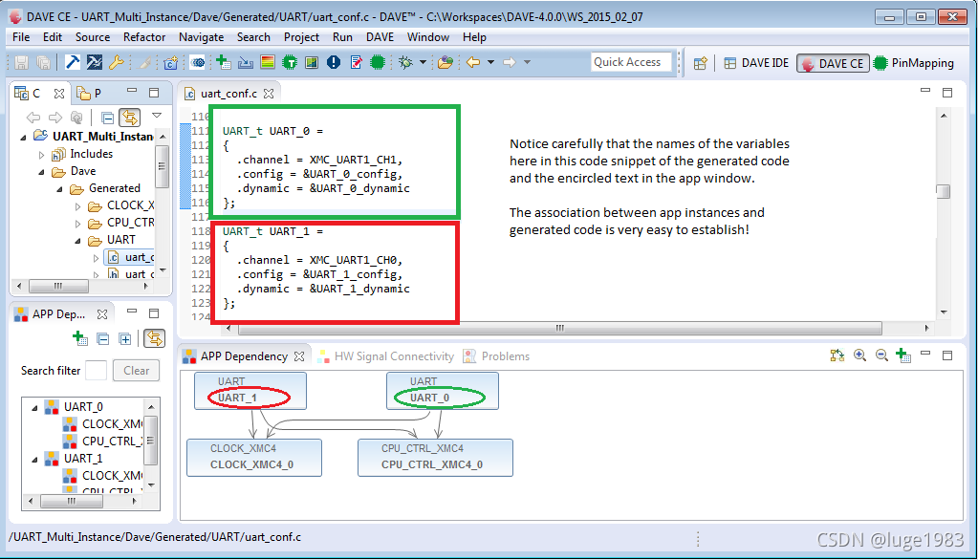Click the wrench icon in the toolbar

coord(116,62)
